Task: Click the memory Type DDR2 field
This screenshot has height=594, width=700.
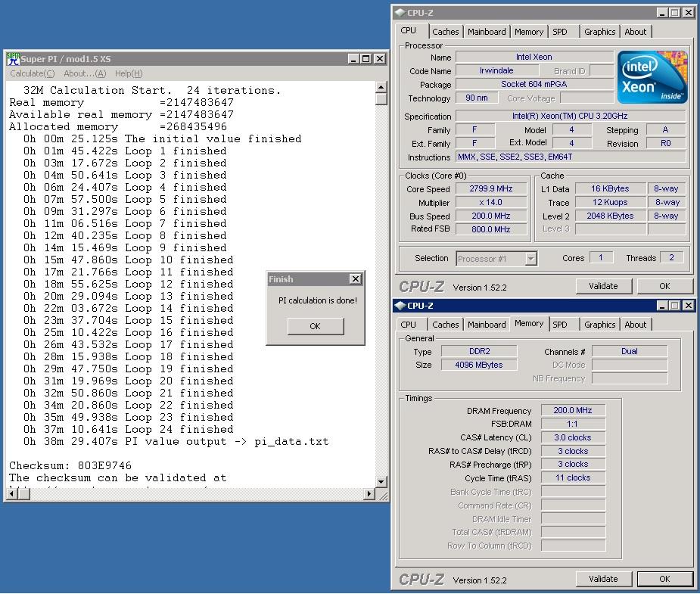Action: pos(479,351)
